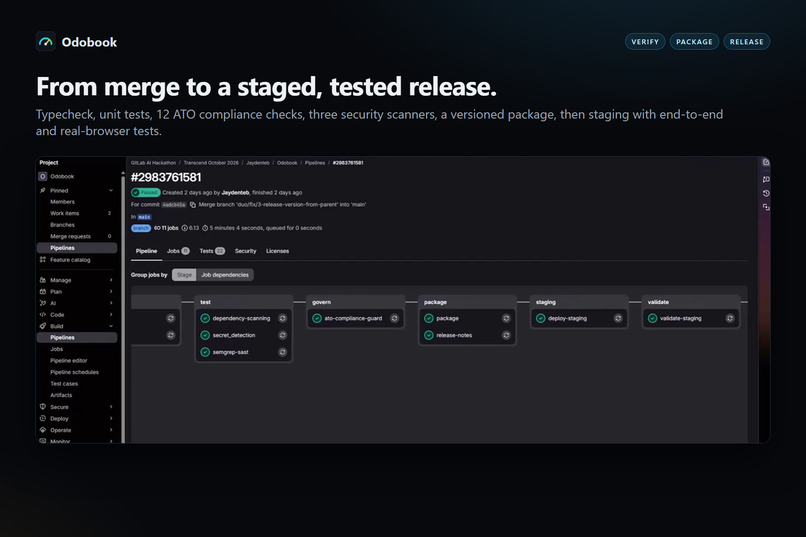Screen dimensions: 806x537
Task: Open the main branch link
Action: click(144, 217)
